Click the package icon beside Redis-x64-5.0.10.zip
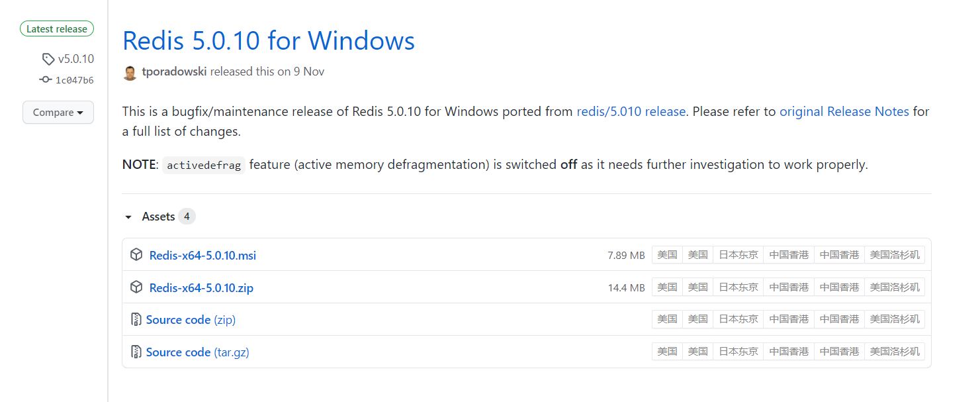This screenshot has height=402, width=980. tap(136, 287)
